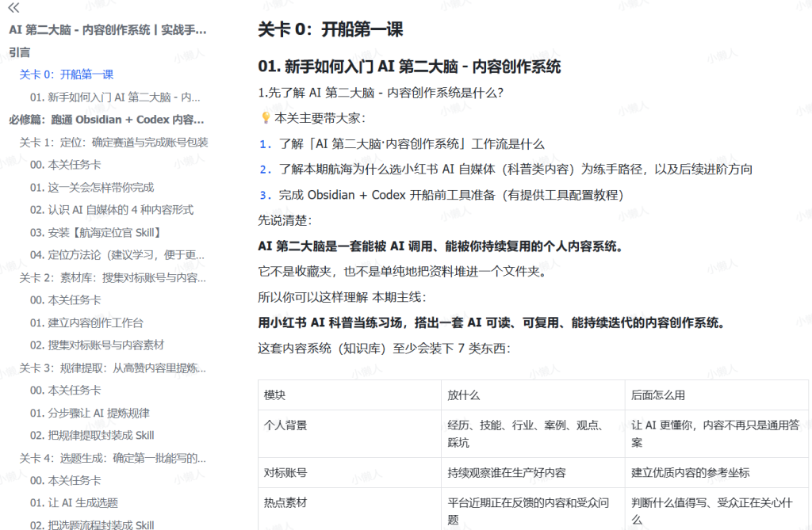The image size is (812, 530).
Task: Open 04. 定位方法论 outline entry
Action: coord(117,254)
